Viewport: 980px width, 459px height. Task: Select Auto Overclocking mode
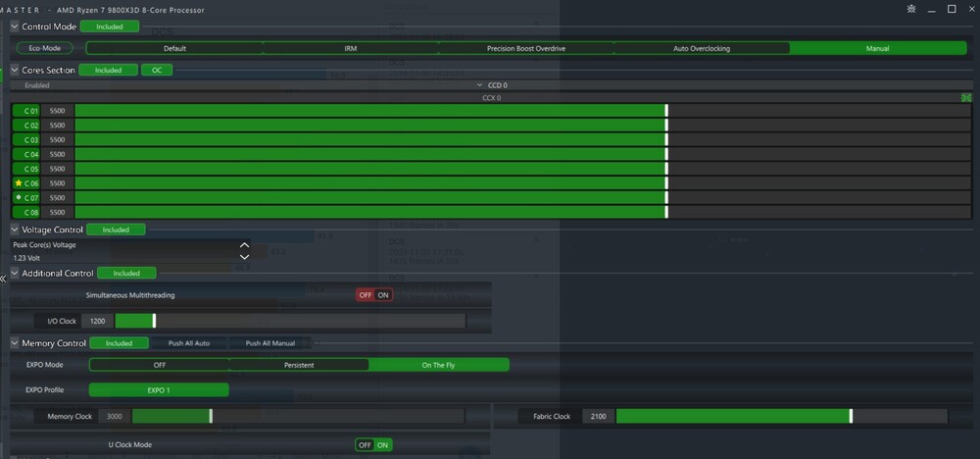[702, 48]
